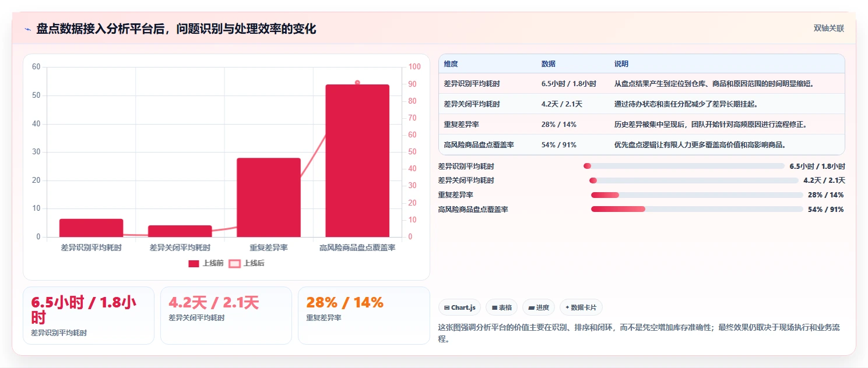Select the 数据卡片 tag chip
Screen dimensions: 868x368
(581, 307)
